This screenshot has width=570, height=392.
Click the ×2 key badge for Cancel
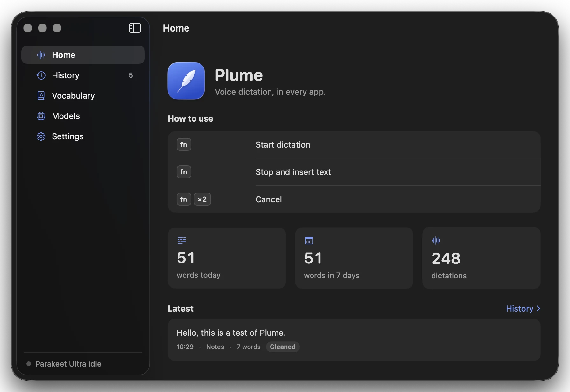click(x=202, y=199)
